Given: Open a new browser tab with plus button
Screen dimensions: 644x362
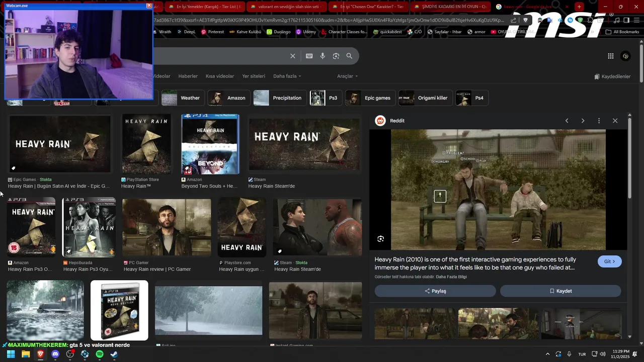Looking at the screenshot, I should (x=579, y=7).
